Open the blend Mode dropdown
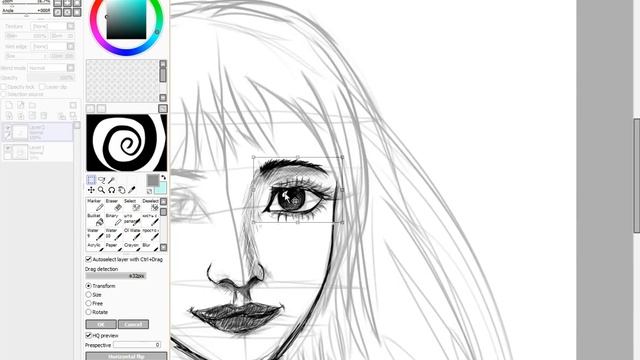Viewport: 640px width, 360px height. coord(71,68)
